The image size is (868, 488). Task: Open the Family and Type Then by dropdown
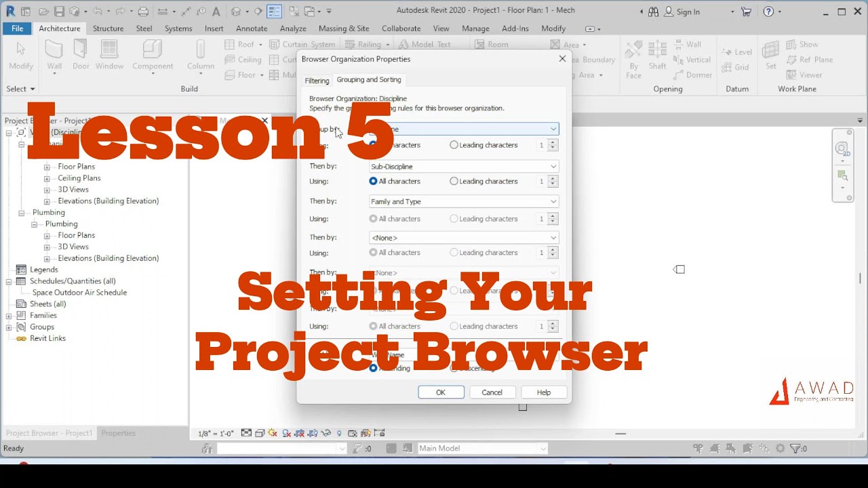[464, 201]
